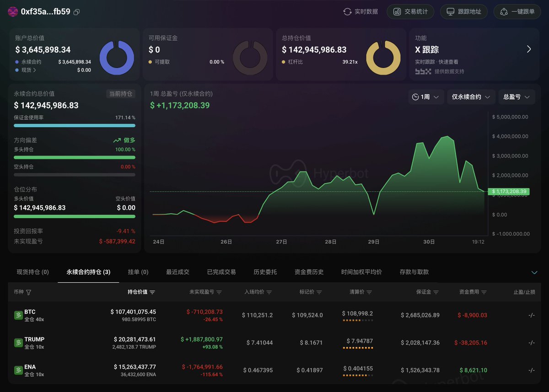Click the 跟踪地址 track address button

coord(464,12)
